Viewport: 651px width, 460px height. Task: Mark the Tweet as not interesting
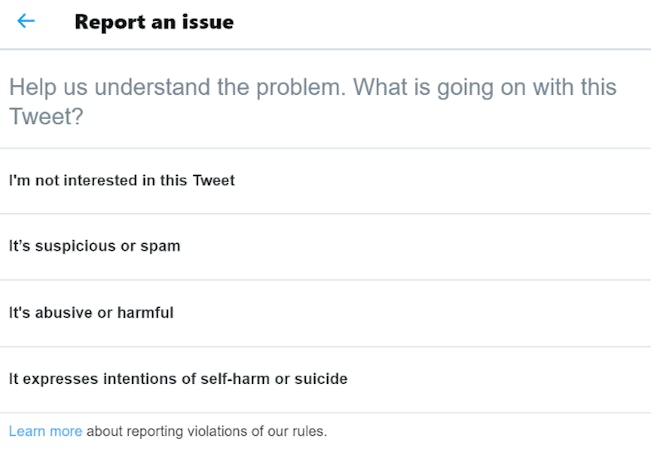pyautogui.click(x=122, y=181)
